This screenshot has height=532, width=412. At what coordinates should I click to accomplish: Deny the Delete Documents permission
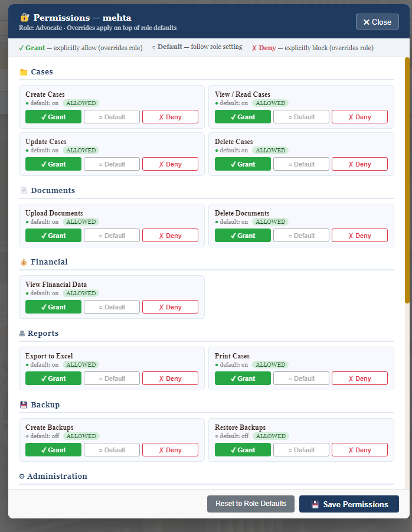pyautogui.click(x=359, y=236)
